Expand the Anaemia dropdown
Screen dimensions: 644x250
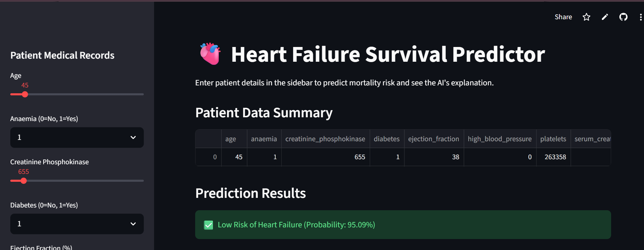tap(77, 138)
